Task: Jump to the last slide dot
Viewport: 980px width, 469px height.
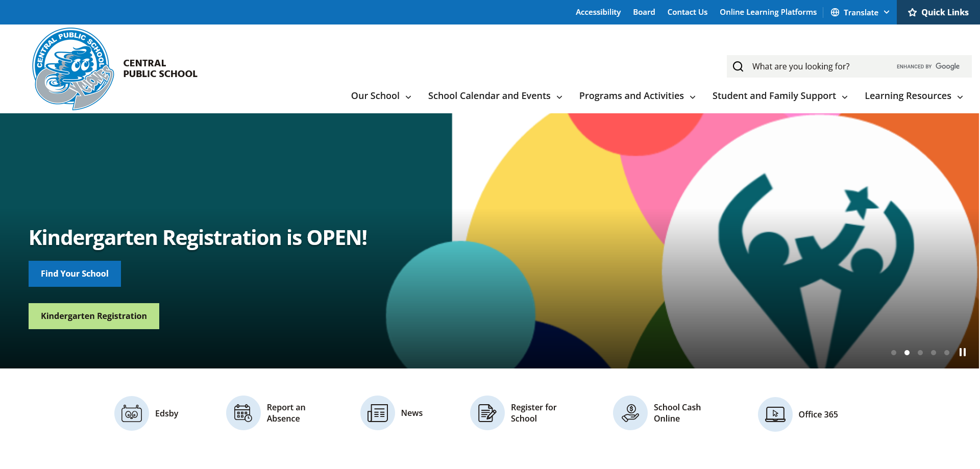Action: coord(947,353)
